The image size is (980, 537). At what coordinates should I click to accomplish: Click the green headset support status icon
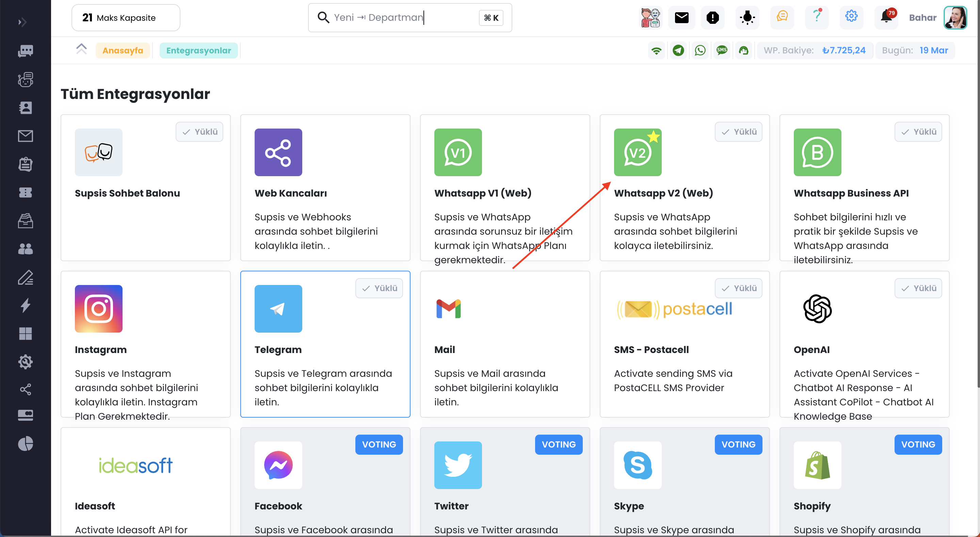[743, 51]
